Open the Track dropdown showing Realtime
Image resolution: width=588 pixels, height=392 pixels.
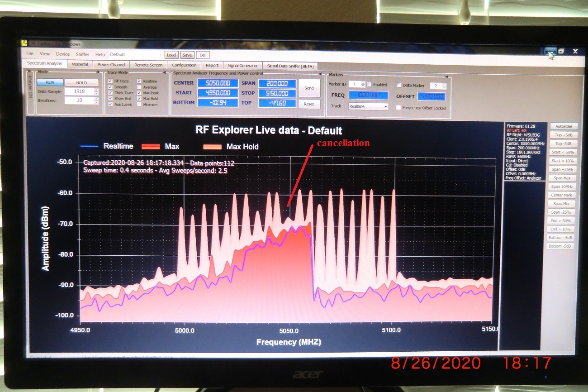point(368,107)
